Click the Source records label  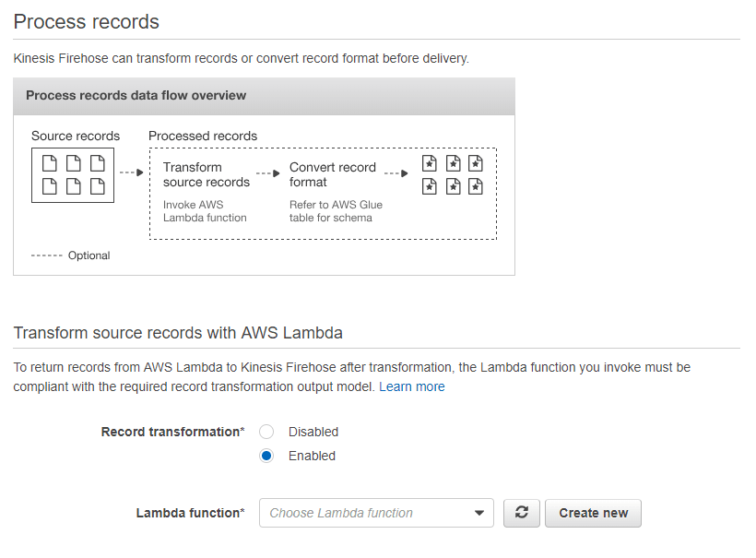pyautogui.click(x=76, y=136)
